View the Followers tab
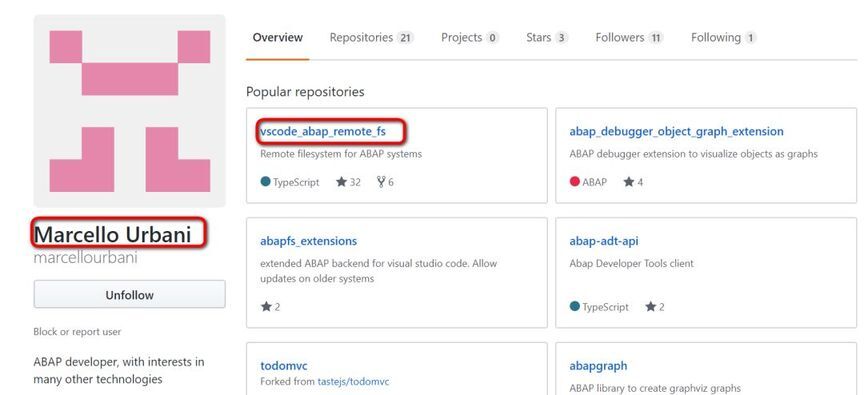Image resolution: width=864 pixels, height=395 pixels. click(x=629, y=37)
